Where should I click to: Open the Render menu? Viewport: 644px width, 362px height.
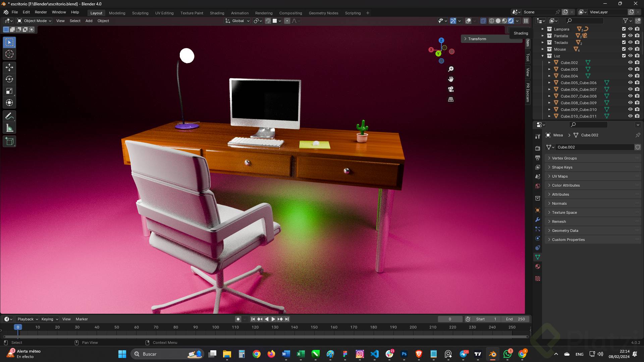point(41,12)
